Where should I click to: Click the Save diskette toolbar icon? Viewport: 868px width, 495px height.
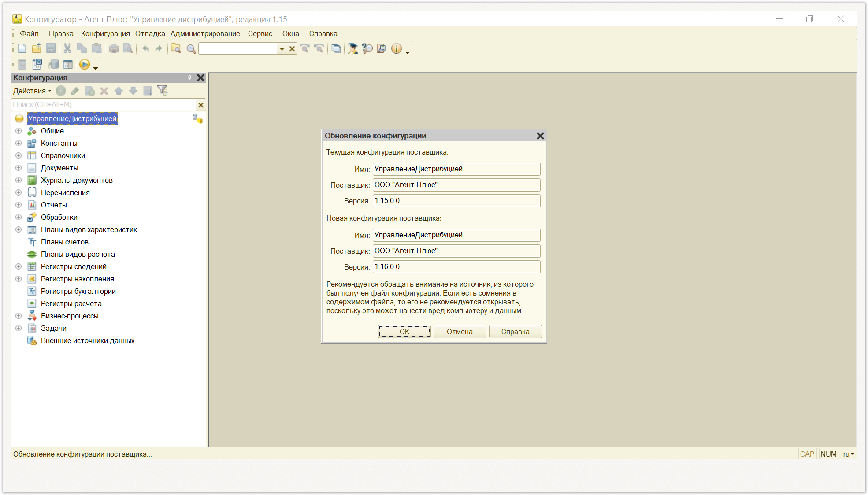[51, 49]
